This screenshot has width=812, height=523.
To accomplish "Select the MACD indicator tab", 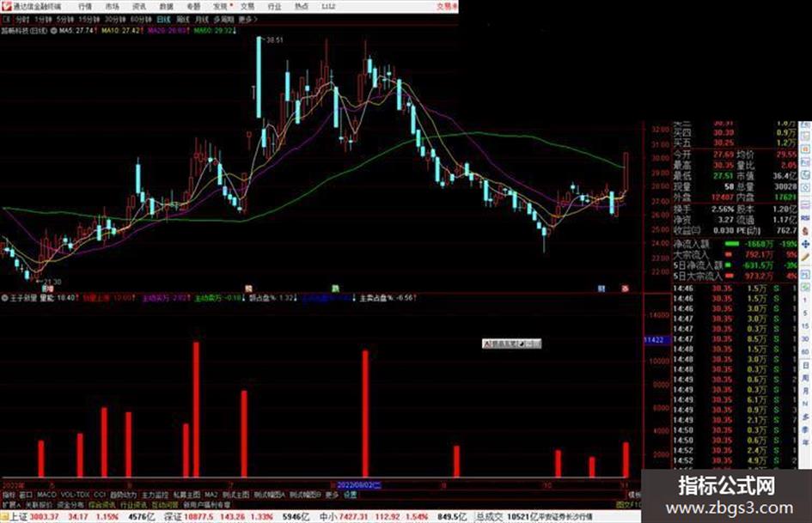I will pyautogui.click(x=46, y=495).
